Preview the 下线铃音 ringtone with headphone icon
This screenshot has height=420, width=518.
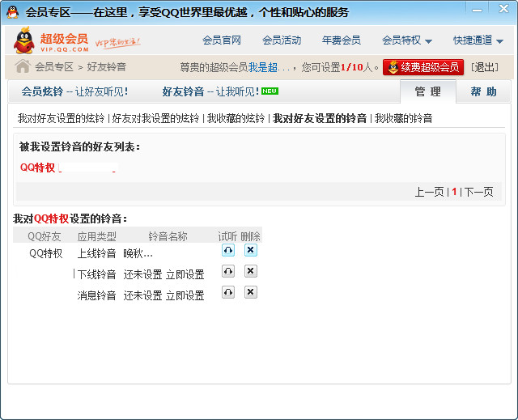(228, 271)
